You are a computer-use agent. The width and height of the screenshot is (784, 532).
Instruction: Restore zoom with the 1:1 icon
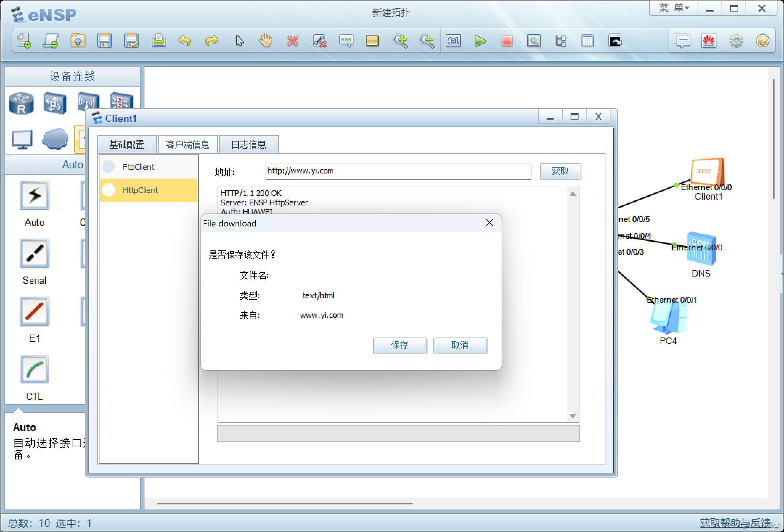(x=453, y=41)
